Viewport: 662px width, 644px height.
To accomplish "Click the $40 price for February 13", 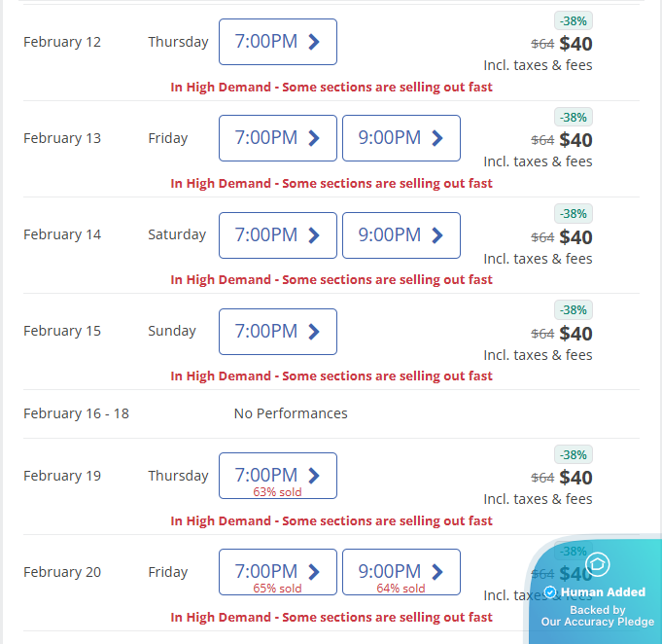I will pyautogui.click(x=575, y=140).
